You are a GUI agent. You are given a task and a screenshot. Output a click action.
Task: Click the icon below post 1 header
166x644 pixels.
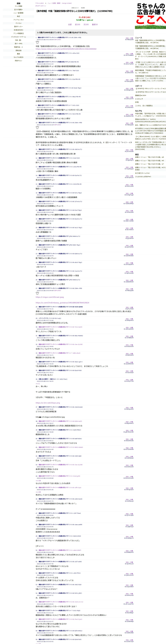37,43
